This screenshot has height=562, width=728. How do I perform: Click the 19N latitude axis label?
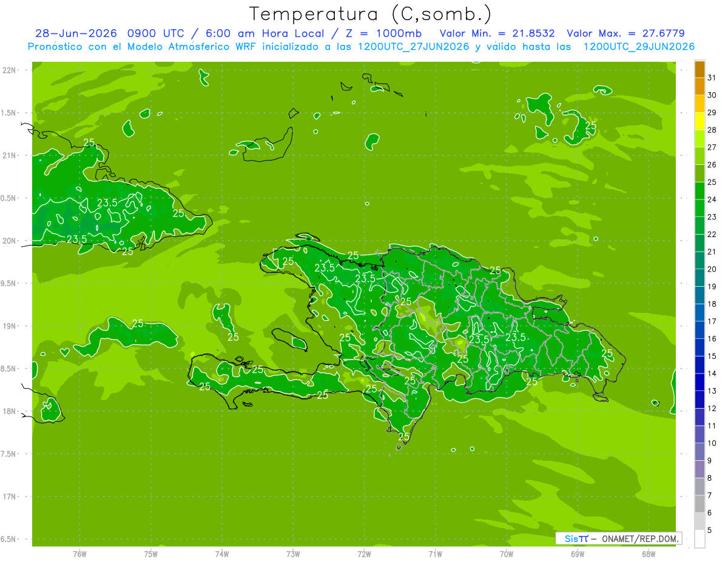coord(8,326)
